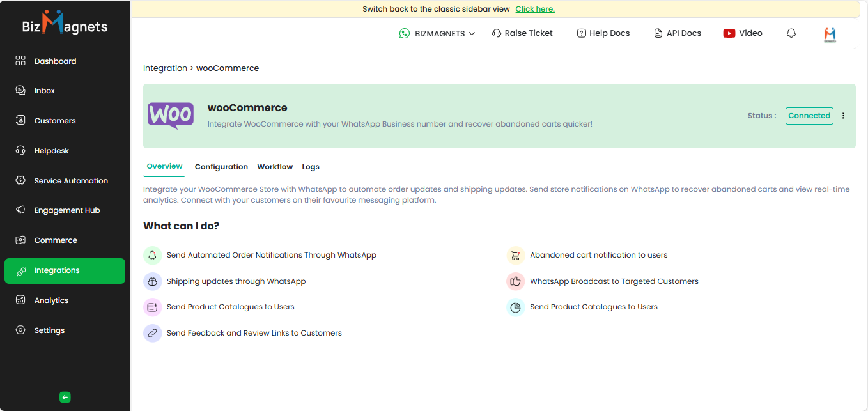Expand the BIZMAGNETS account dropdown
868x411 pixels.
pyautogui.click(x=438, y=33)
